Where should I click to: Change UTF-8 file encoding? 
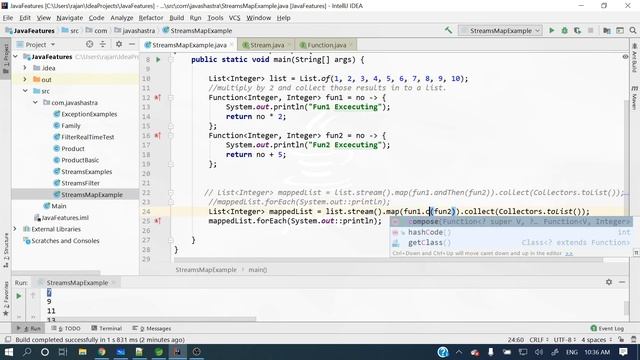click(x=564, y=340)
